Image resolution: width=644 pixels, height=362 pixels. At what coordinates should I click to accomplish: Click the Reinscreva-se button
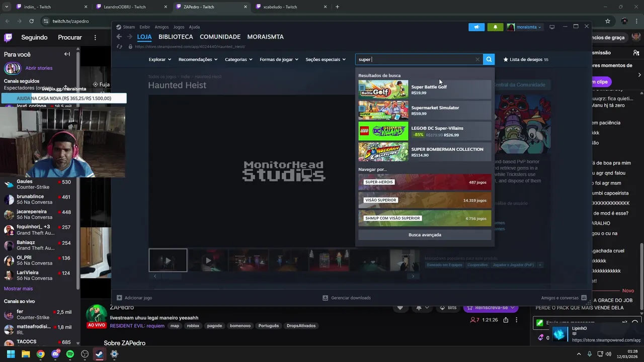coord(491,307)
